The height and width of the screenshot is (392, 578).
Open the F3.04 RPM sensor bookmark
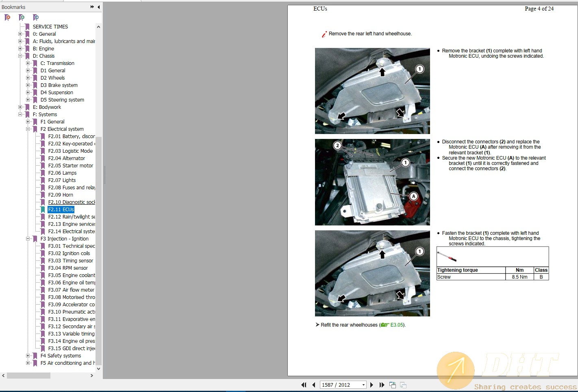pyautogui.click(x=68, y=268)
